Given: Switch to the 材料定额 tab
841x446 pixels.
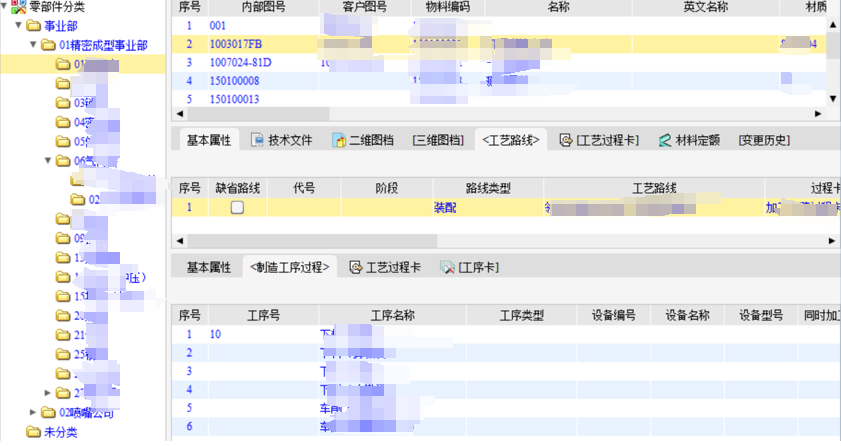Looking at the screenshot, I should [x=689, y=140].
